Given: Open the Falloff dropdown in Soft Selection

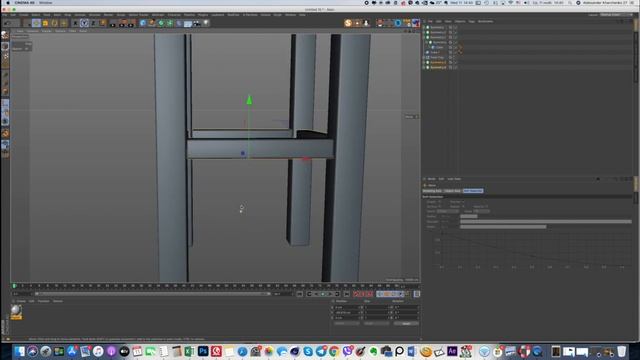Looking at the screenshot, I should pos(448,211).
